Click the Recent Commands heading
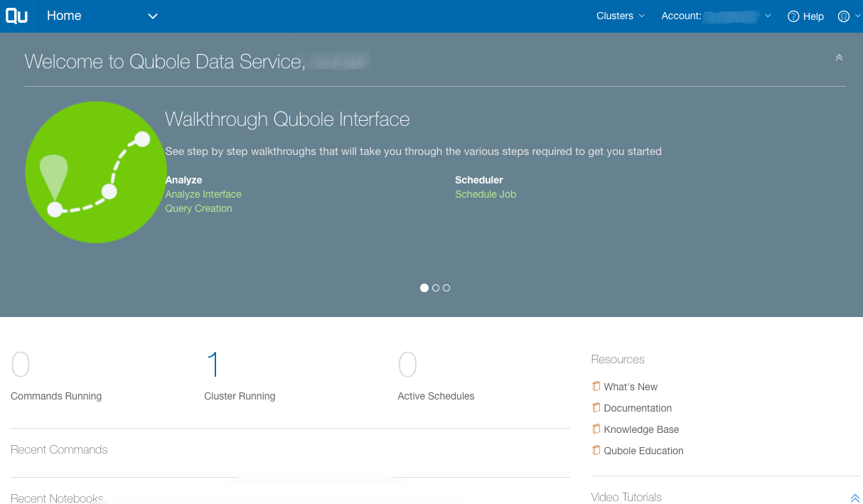Screen dimensions: 863x504 [59, 449]
